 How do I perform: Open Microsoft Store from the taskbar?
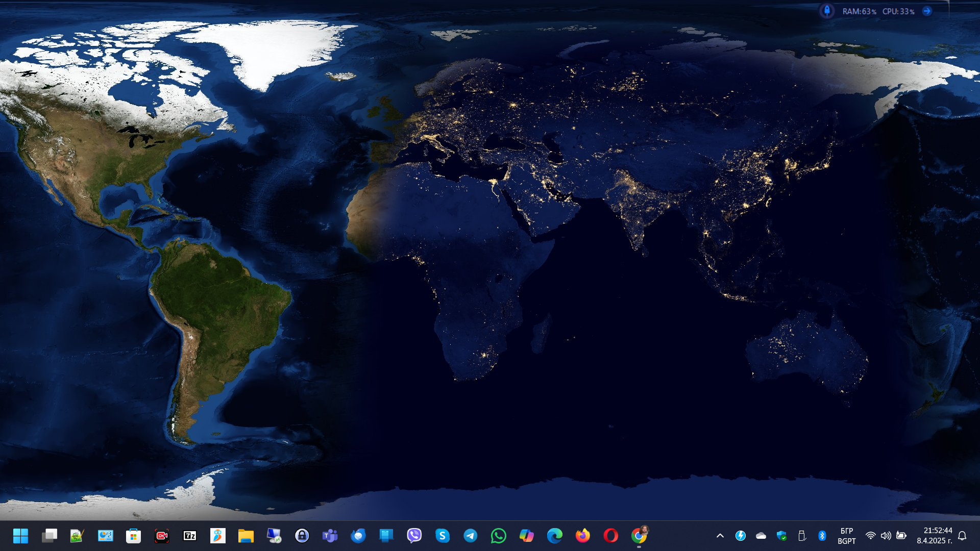pos(133,536)
